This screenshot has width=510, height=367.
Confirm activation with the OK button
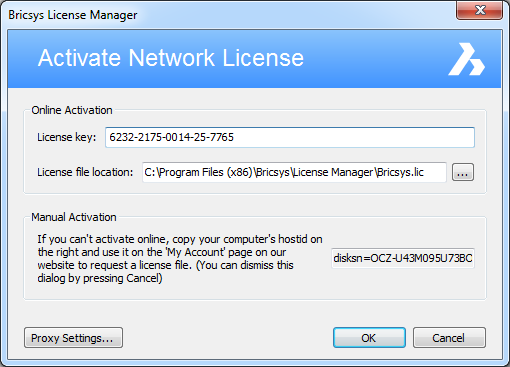pyautogui.click(x=369, y=338)
